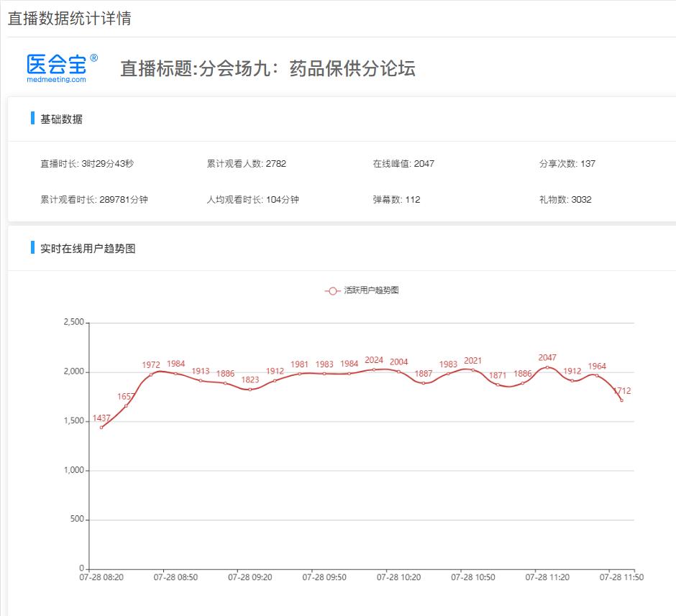Click the 直播数据统计详情 page title
Image resolution: width=676 pixels, height=616 pixels.
[x=69, y=19]
